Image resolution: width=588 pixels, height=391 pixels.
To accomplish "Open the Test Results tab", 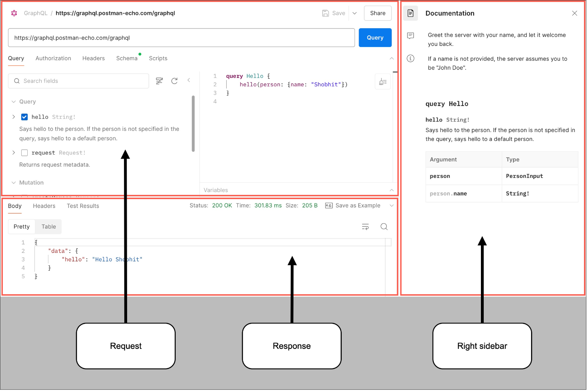I will point(83,206).
